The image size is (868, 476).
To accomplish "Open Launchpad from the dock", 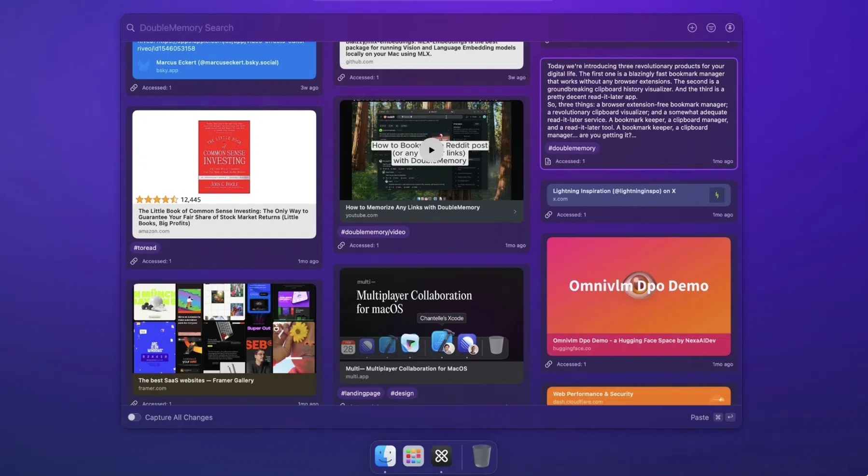I will pos(413,456).
